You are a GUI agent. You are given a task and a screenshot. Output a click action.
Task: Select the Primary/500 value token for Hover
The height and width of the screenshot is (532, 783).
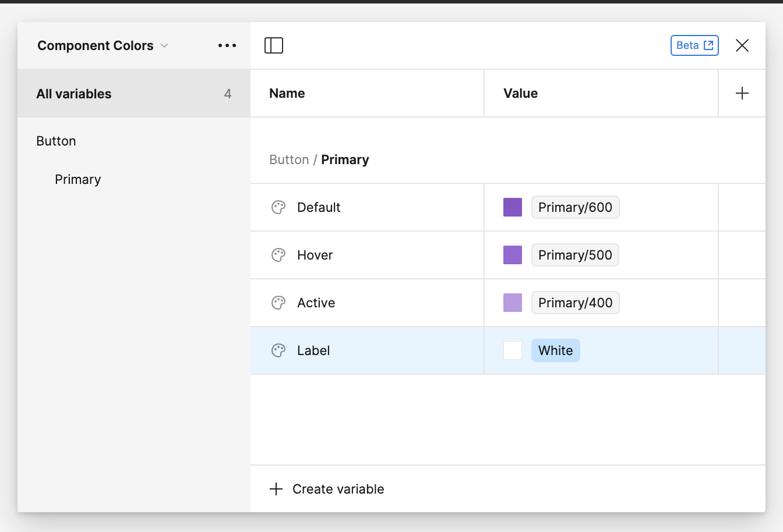coord(575,255)
